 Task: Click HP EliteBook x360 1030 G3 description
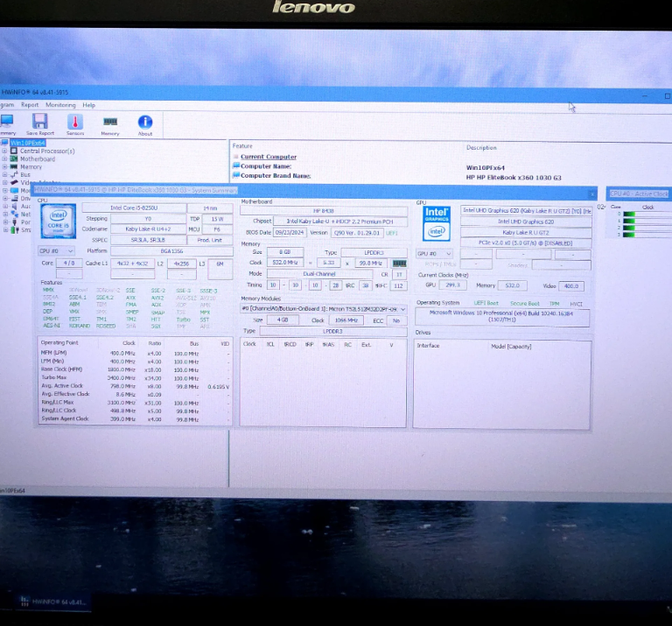tap(514, 178)
